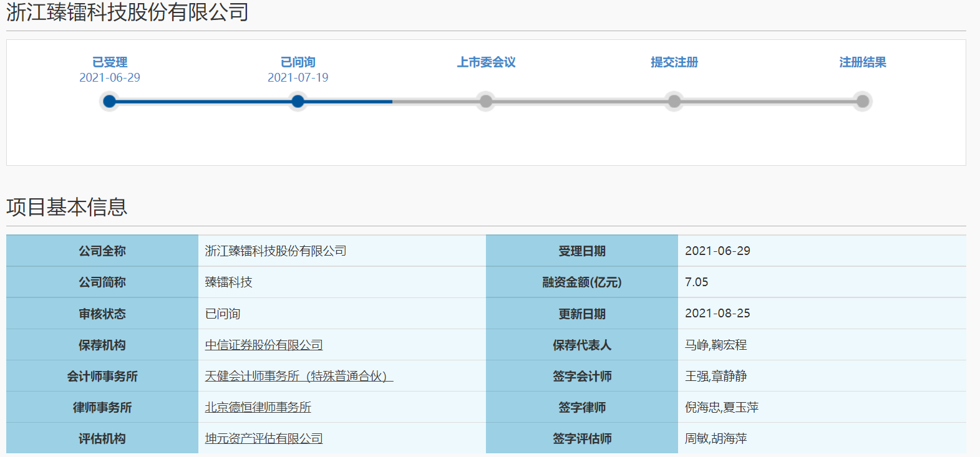Click the 已受理 timeline dot marker

tap(110, 101)
